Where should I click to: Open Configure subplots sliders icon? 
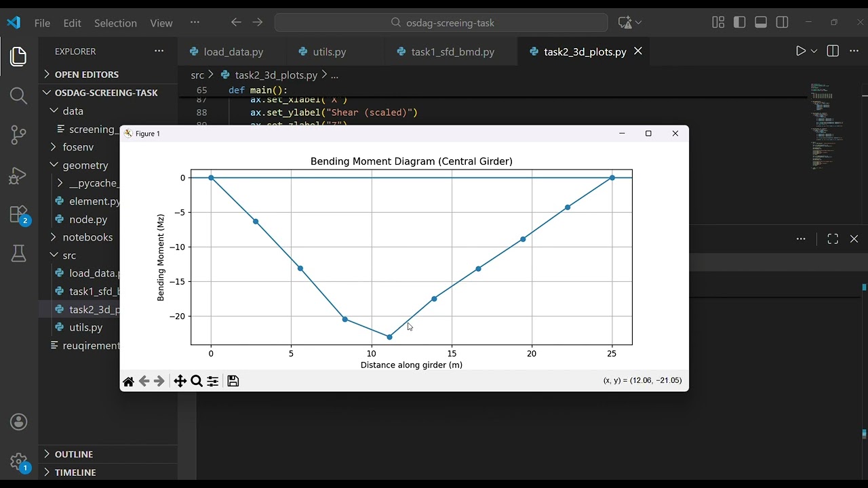point(213,382)
